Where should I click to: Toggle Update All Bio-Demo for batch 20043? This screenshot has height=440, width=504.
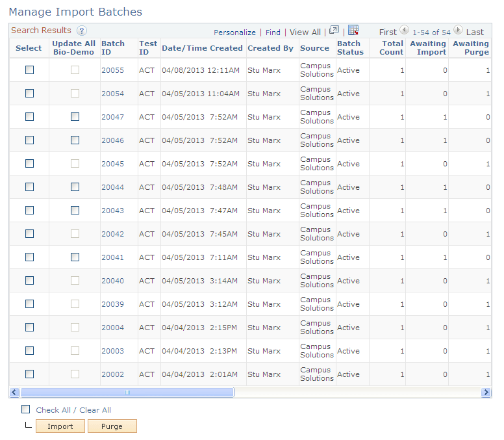(x=75, y=211)
